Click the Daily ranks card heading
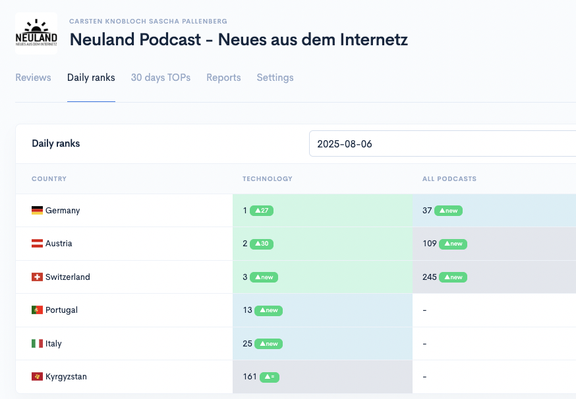Image resolution: width=576 pixels, height=399 pixels. 56,144
